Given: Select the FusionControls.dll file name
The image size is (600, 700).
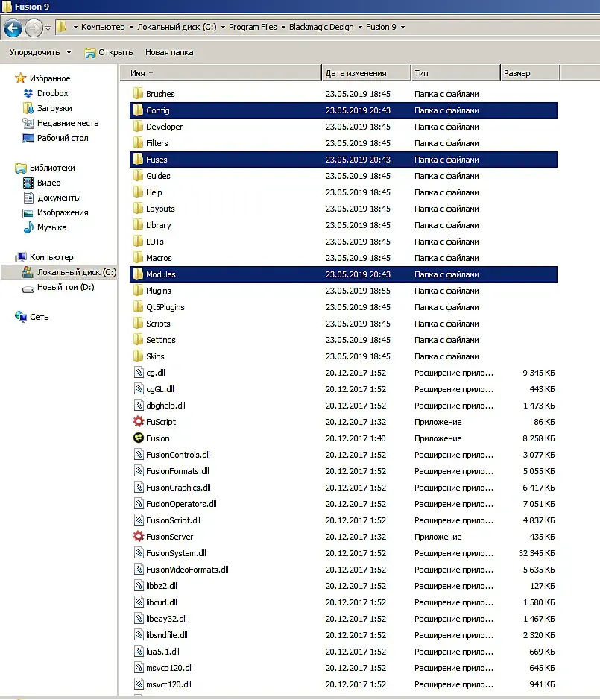Looking at the screenshot, I should click(x=178, y=455).
